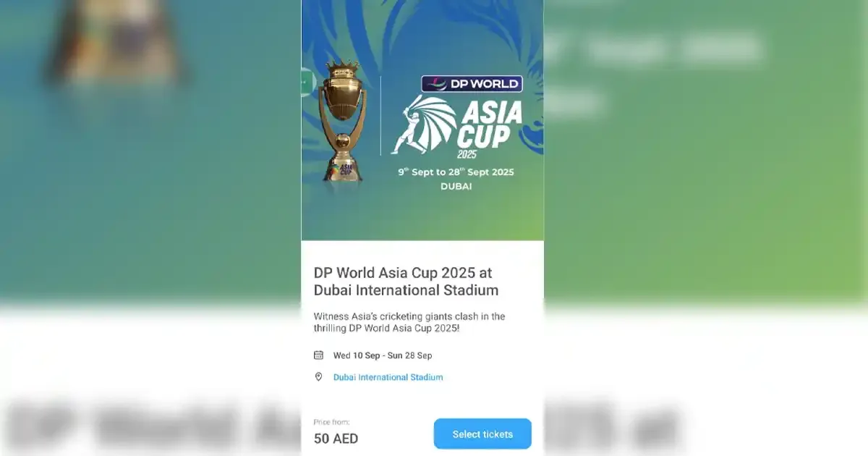Viewport: 868px width, 456px height.
Task: Click the vertical divider line beside trophy
Action: 380,116
